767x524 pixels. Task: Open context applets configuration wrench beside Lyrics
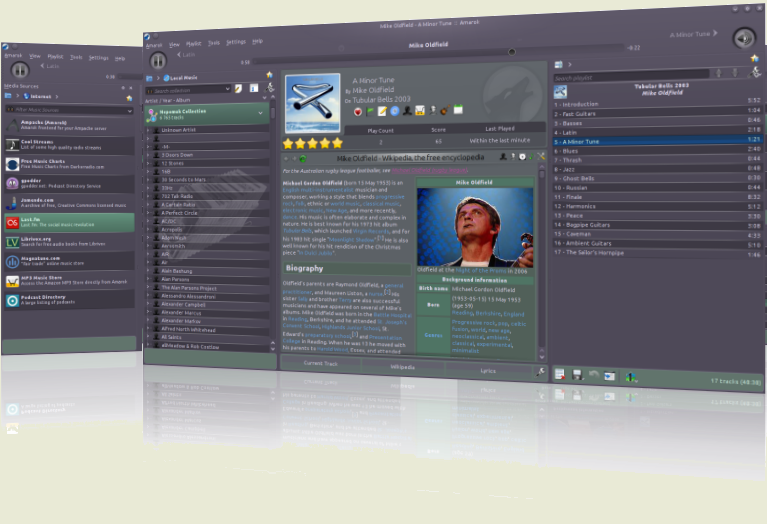541,372
